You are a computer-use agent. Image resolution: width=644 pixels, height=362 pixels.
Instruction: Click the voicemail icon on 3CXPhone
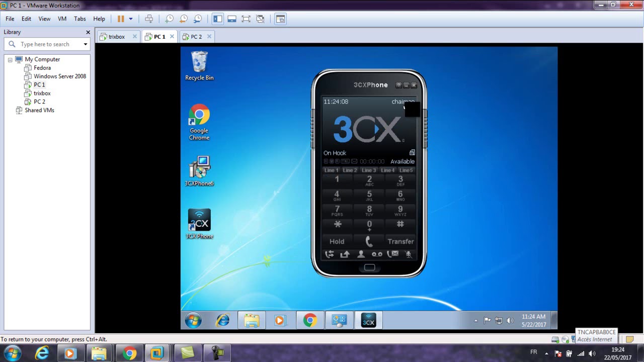click(377, 254)
